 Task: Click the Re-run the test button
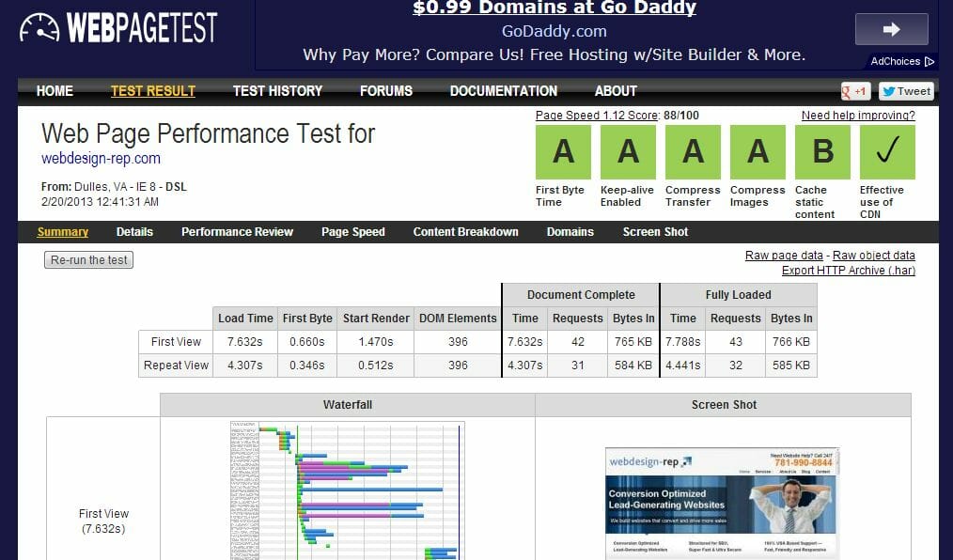[x=88, y=260]
